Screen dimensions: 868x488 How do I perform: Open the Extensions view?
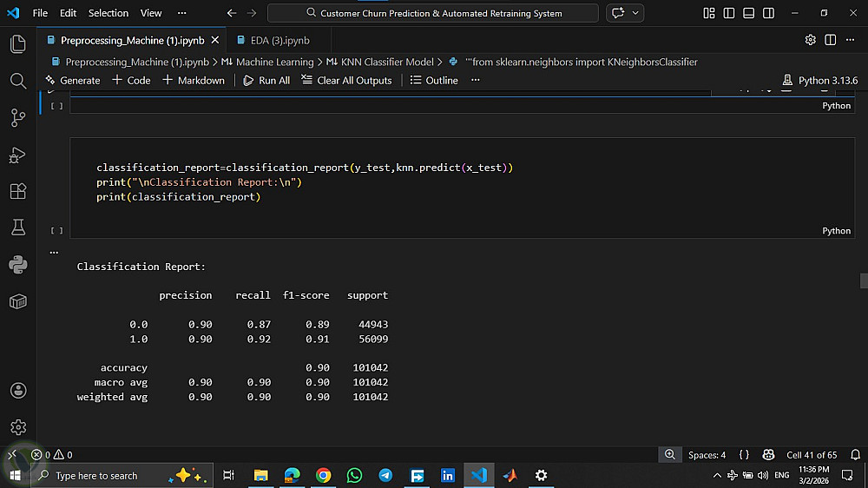click(x=18, y=191)
